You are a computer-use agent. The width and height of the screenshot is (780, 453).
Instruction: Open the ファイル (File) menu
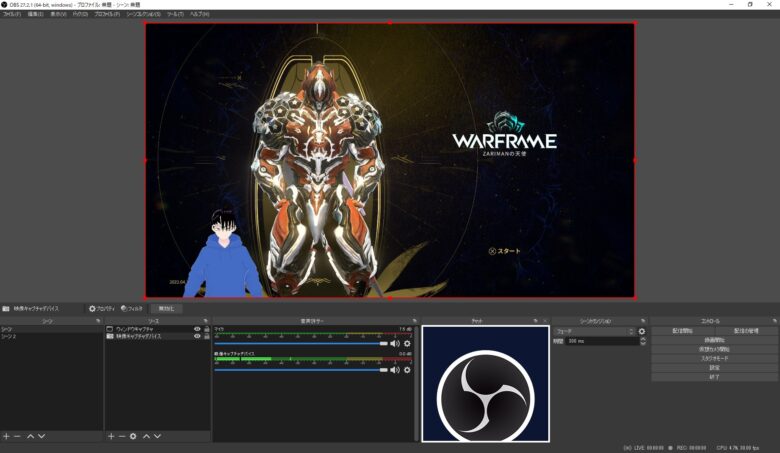point(11,14)
